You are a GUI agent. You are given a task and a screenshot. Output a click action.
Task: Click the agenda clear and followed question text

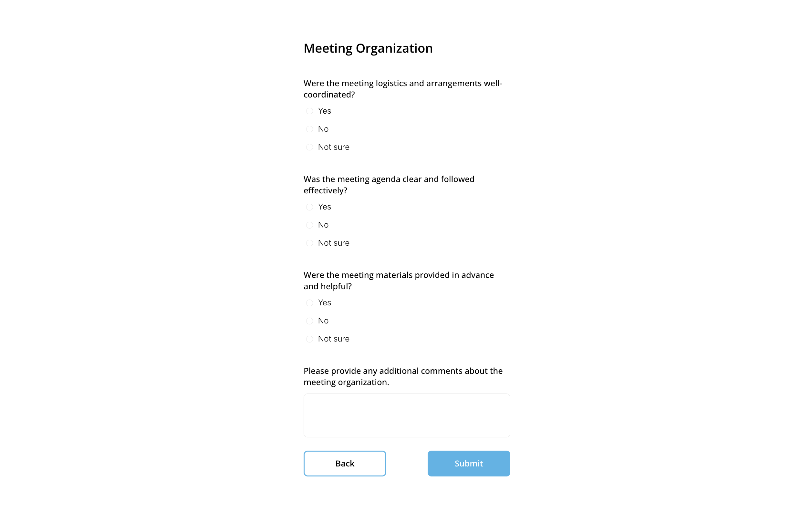(x=389, y=185)
